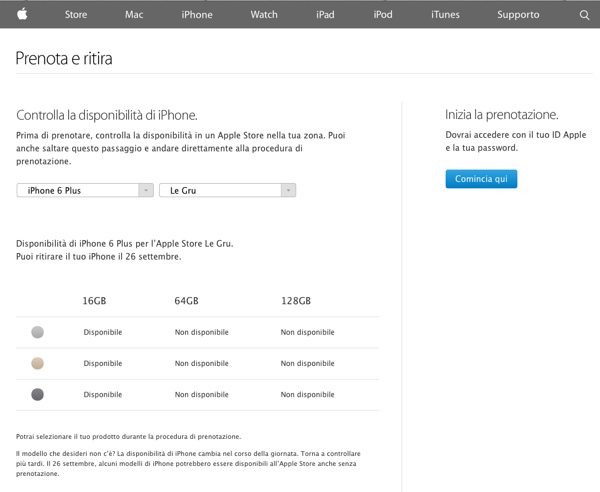Click the gold color swatch
This screenshot has width=600, height=492.
tap(37, 363)
